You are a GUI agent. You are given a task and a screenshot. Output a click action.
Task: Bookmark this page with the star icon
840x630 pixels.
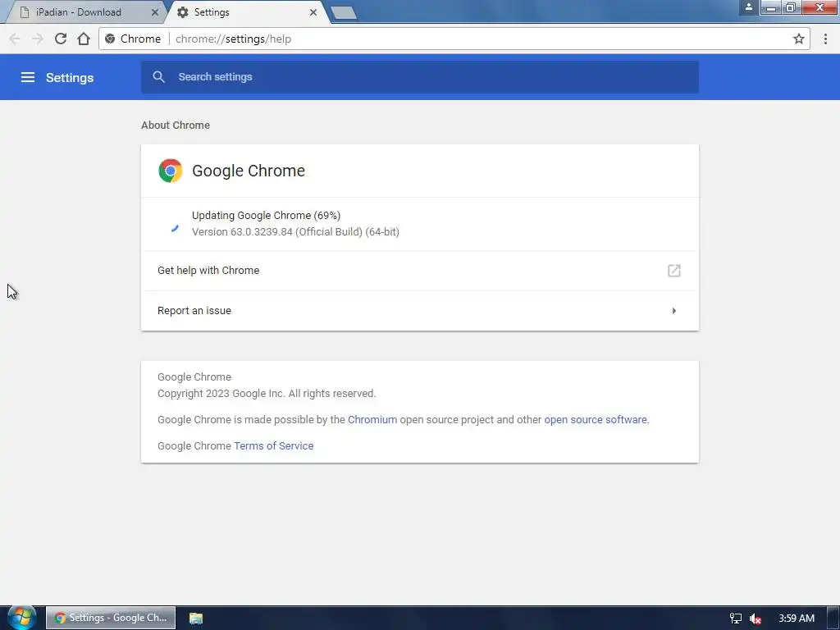799,39
